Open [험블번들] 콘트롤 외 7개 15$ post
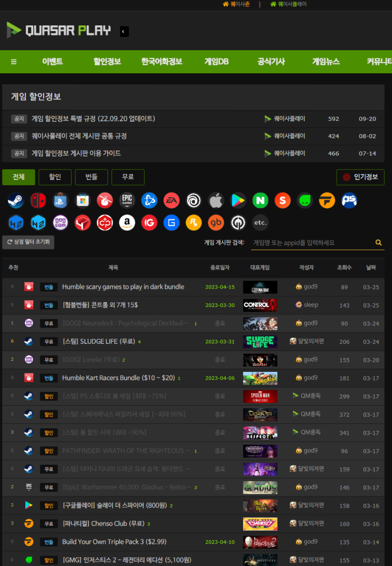 tap(100, 305)
